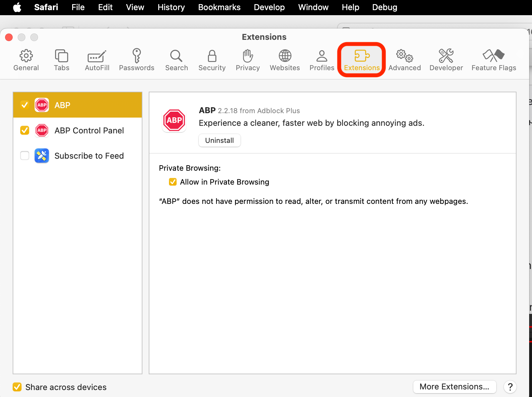Click the "Private Browsing:" heading

(x=190, y=168)
